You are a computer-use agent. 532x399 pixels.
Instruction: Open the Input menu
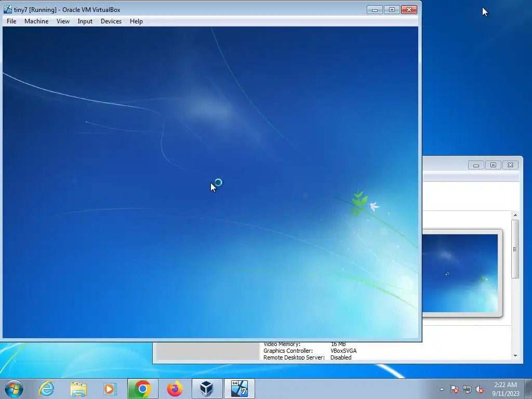[x=85, y=21]
